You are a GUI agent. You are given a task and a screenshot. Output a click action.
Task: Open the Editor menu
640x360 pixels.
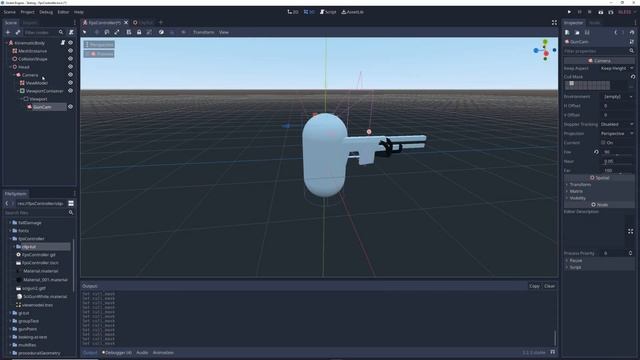click(63, 12)
